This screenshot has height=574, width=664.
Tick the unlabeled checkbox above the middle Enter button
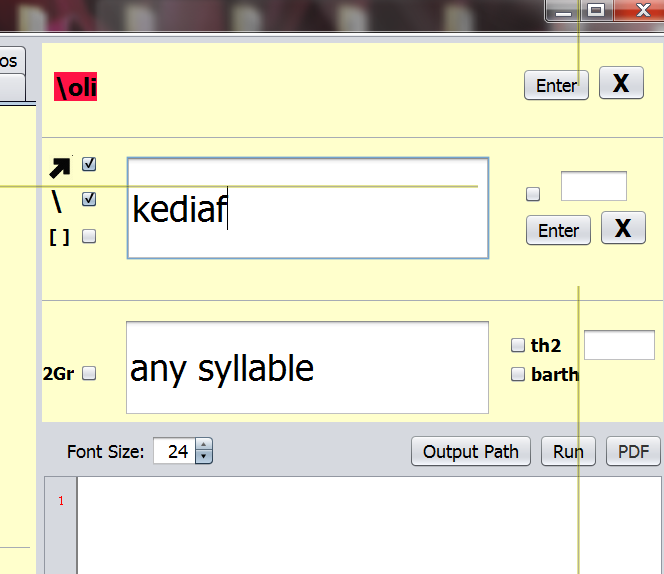click(533, 194)
